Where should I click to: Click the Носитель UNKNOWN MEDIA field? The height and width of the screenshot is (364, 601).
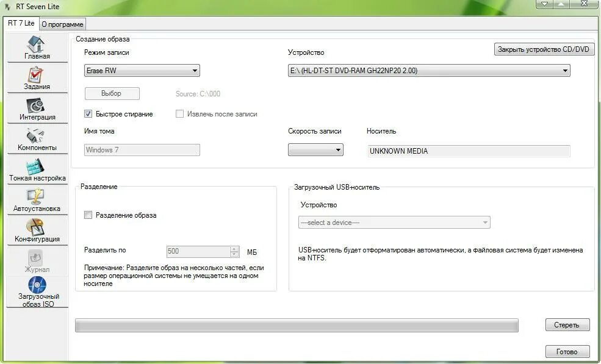[x=469, y=151]
